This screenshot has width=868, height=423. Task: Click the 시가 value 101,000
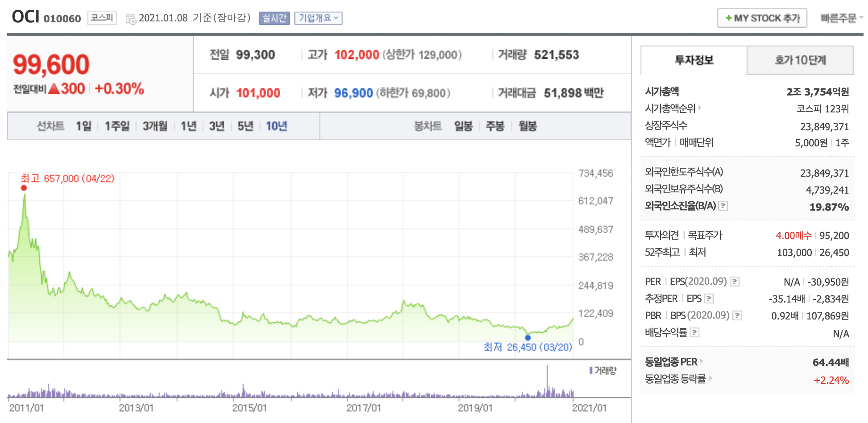(x=258, y=93)
